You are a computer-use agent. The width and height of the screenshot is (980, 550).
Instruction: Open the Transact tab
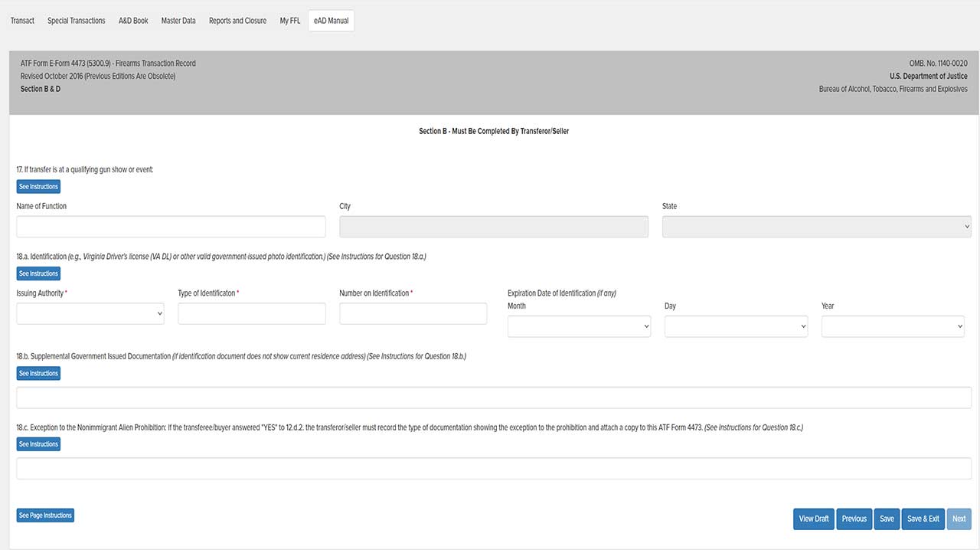point(22,21)
